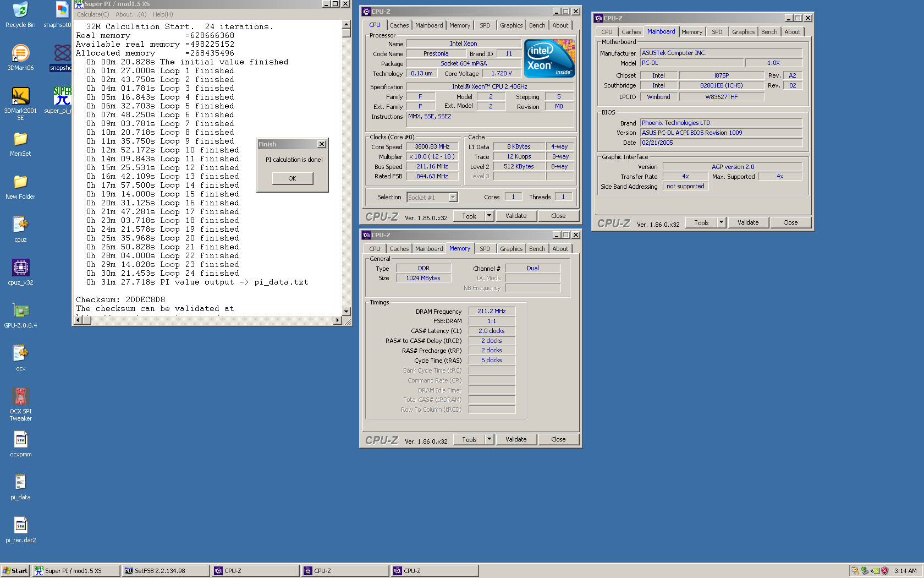
Task: Click Close in the Memory window
Action: pos(558,440)
